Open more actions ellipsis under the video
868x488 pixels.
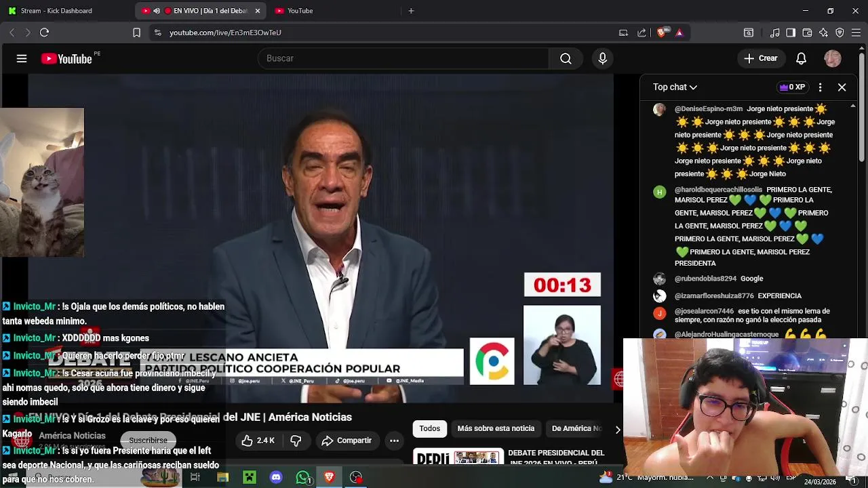tap(394, 441)
